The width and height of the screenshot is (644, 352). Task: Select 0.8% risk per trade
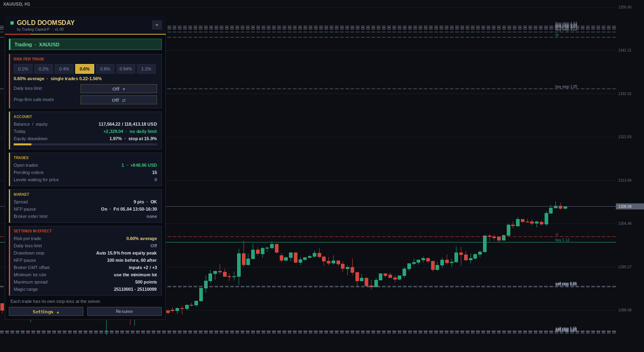pos(105,69)
